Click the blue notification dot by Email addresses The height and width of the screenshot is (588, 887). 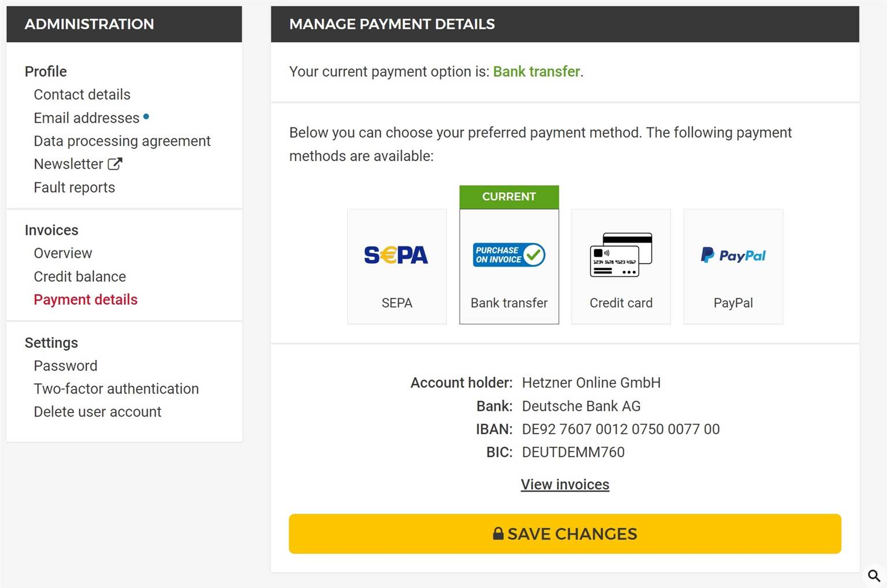click(x=146, y=117)
